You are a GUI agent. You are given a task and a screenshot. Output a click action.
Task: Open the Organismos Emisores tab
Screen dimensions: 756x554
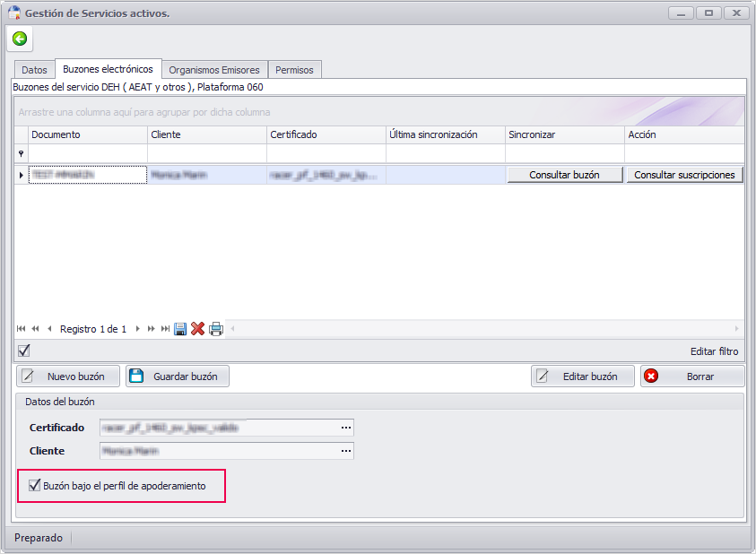[214, 70]
